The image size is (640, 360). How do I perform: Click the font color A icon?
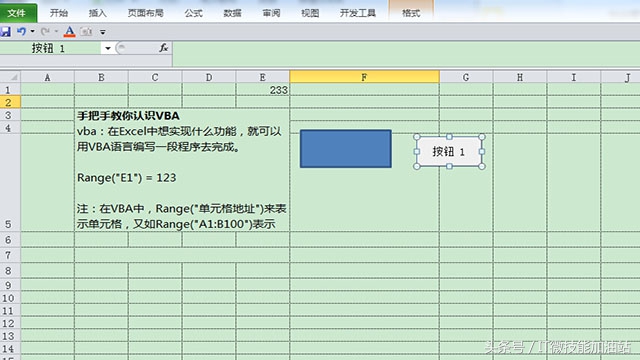(69, 31)
